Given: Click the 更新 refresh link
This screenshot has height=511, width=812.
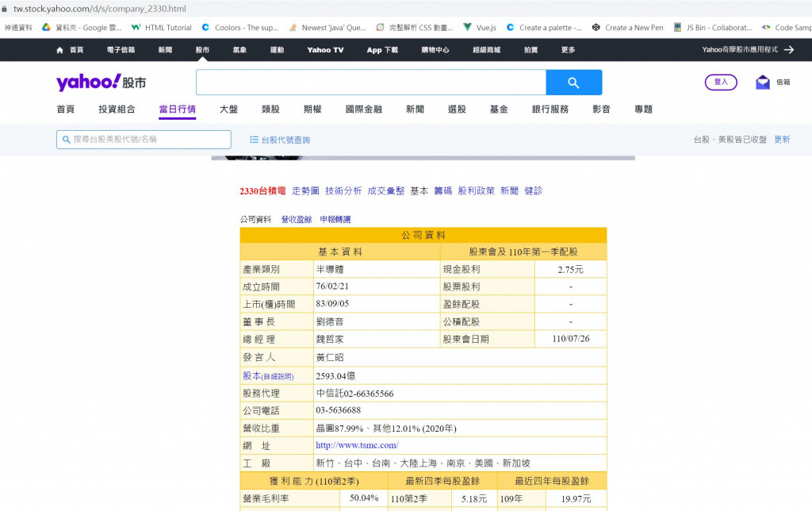Looking at the screenshot, I should [x=782, y=140].
